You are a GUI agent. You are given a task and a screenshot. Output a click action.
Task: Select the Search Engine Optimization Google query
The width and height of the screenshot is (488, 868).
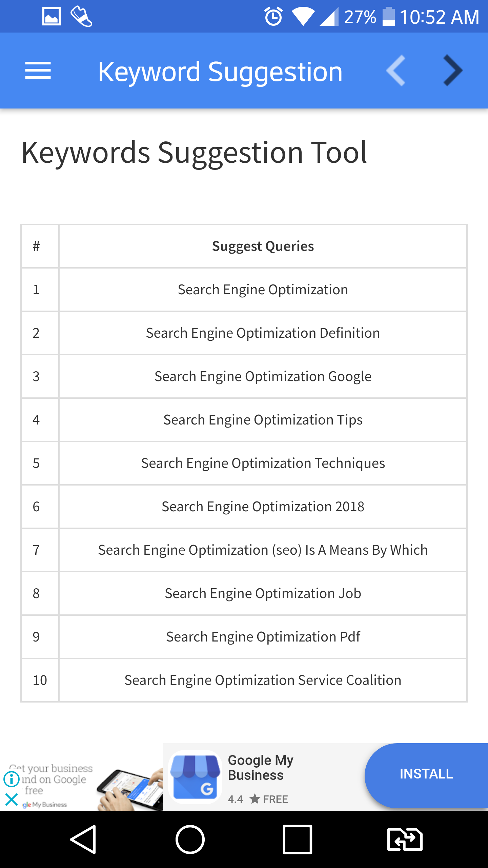(263, 376)
